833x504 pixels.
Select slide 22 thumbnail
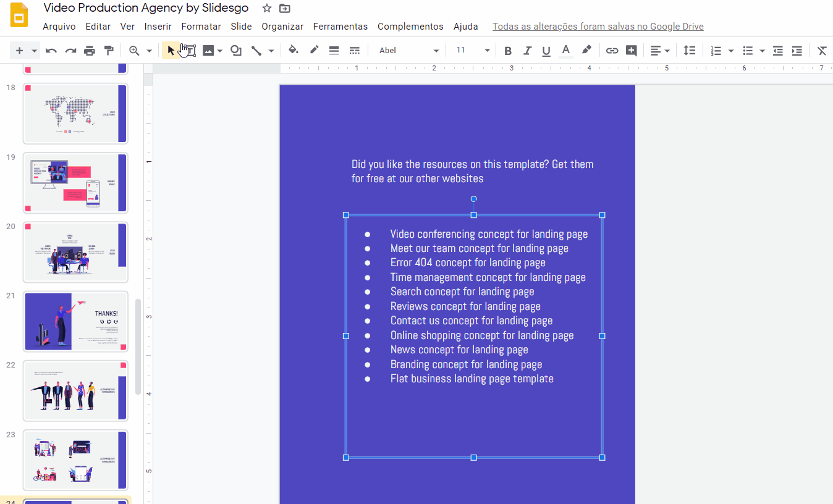click(x=75, y=390)
